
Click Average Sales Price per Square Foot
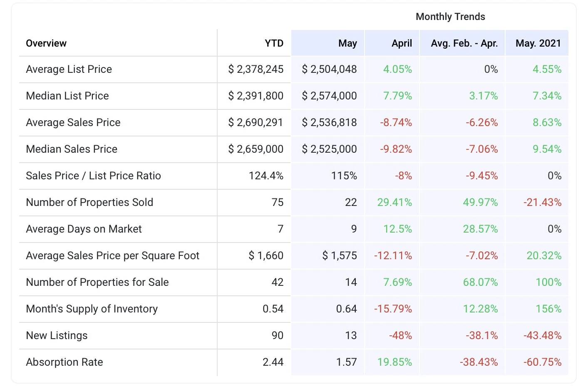[113, 255]
